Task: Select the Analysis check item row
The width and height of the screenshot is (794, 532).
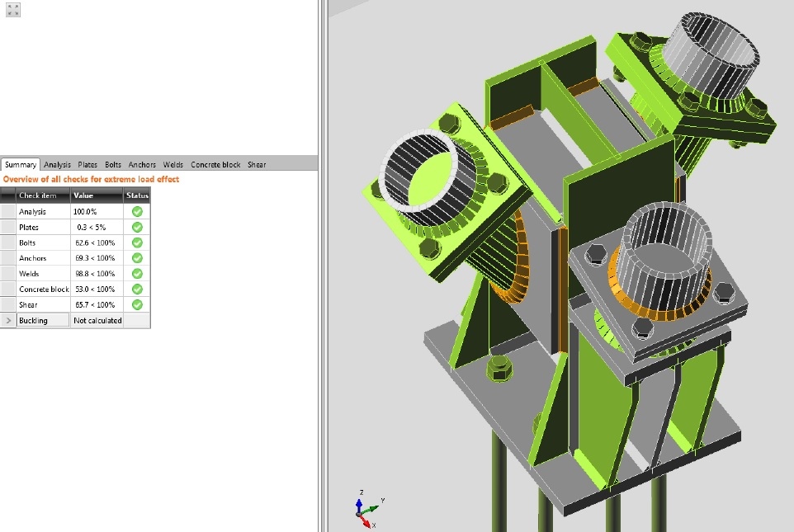Action: [x=75, y=212]
